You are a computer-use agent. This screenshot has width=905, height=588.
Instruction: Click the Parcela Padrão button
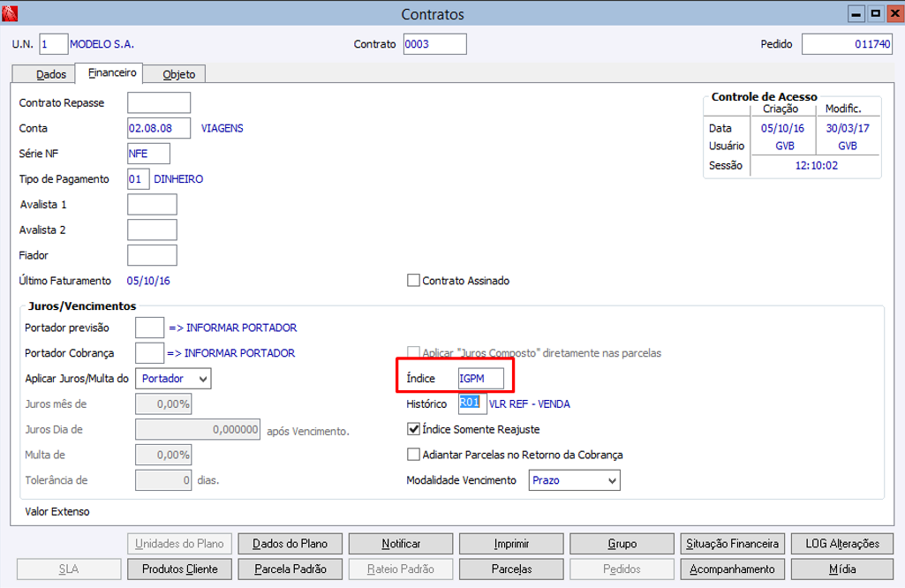pyautogui.click(x=290, y=569)
